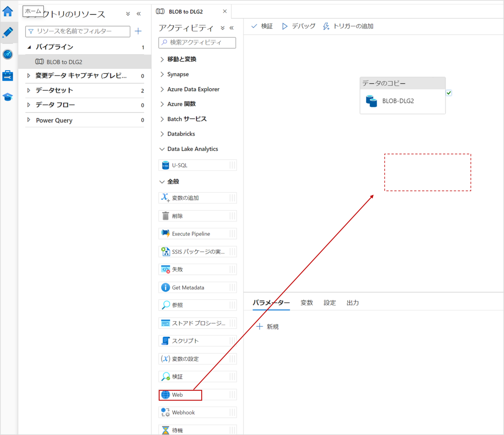
Task: Select the 待機 hourglass activity
Action: [197, 430]
